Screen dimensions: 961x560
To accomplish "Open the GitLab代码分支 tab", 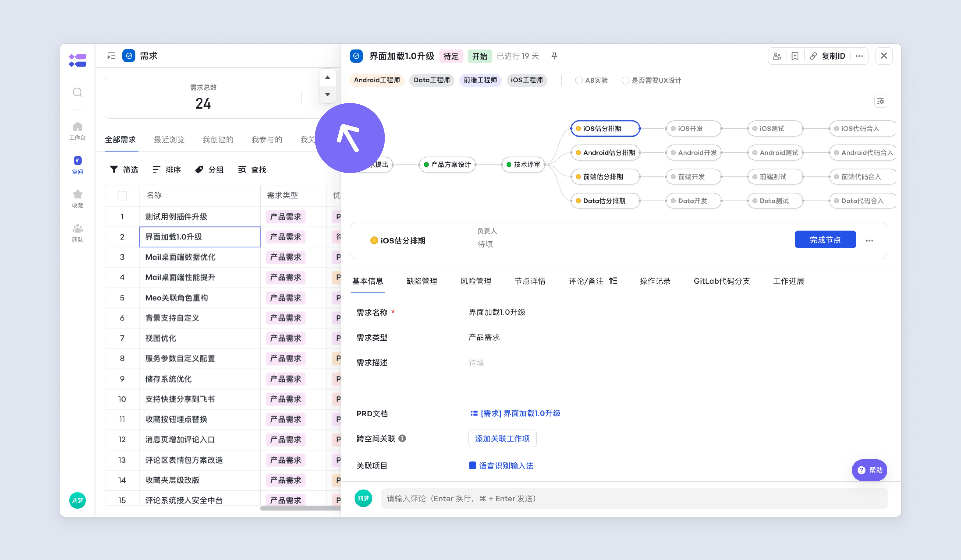I will click(x=722, y=281).
